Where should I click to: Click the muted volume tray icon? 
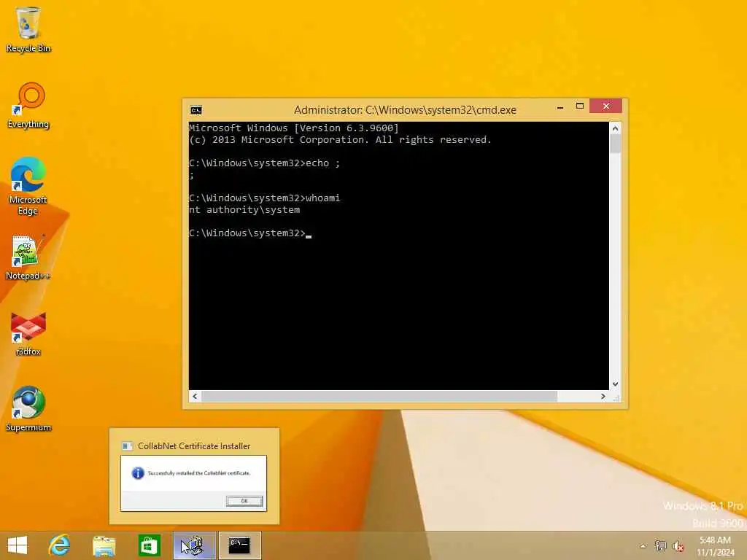pos(678,545)
